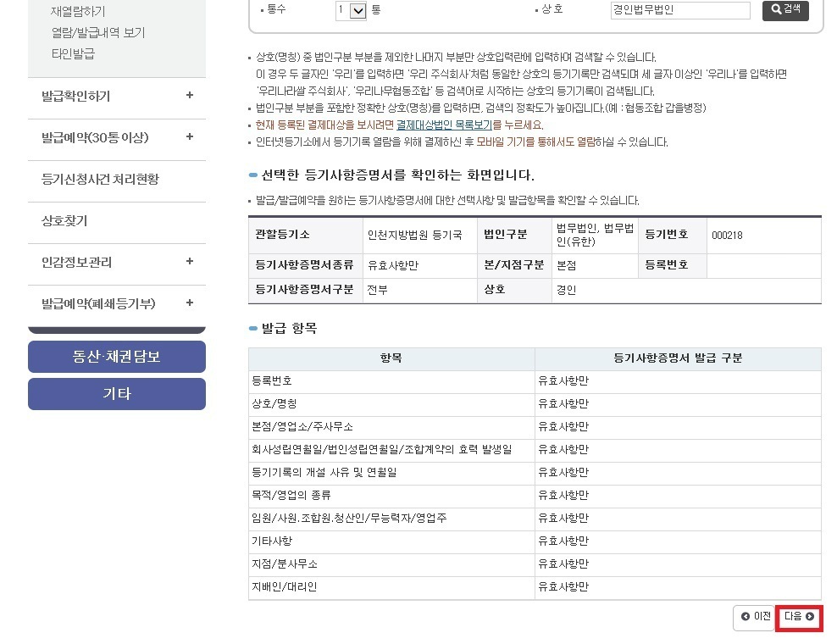Click the 경인 value in the 상호 row

coord(566,290)
